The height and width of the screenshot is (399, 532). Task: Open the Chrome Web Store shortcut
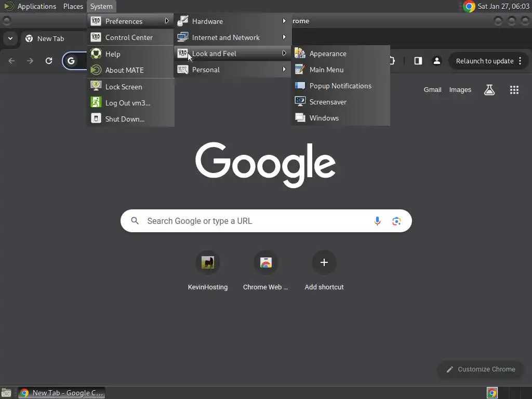pos(265,271)
